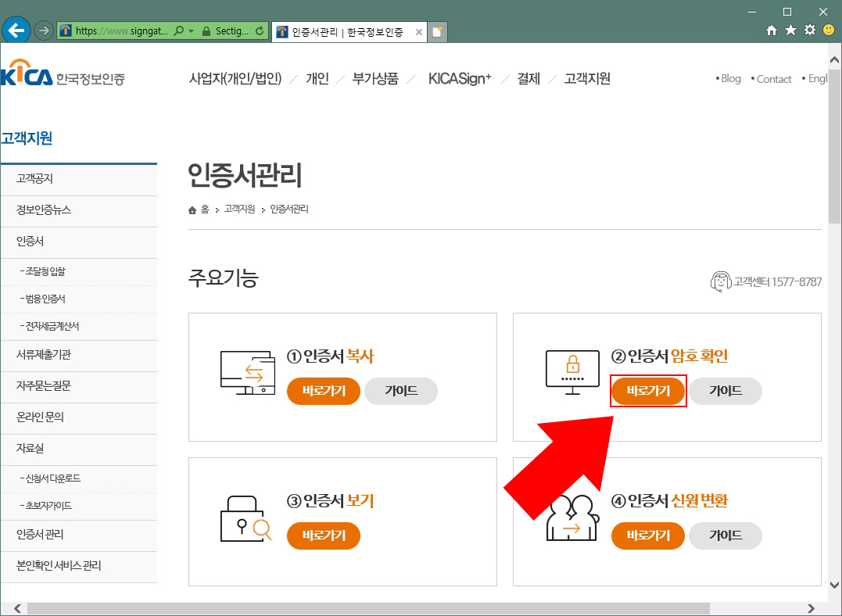Click the favorites star in the browser toolbar
The height and width of the screenshot is (616, 842).
point(789,29)
